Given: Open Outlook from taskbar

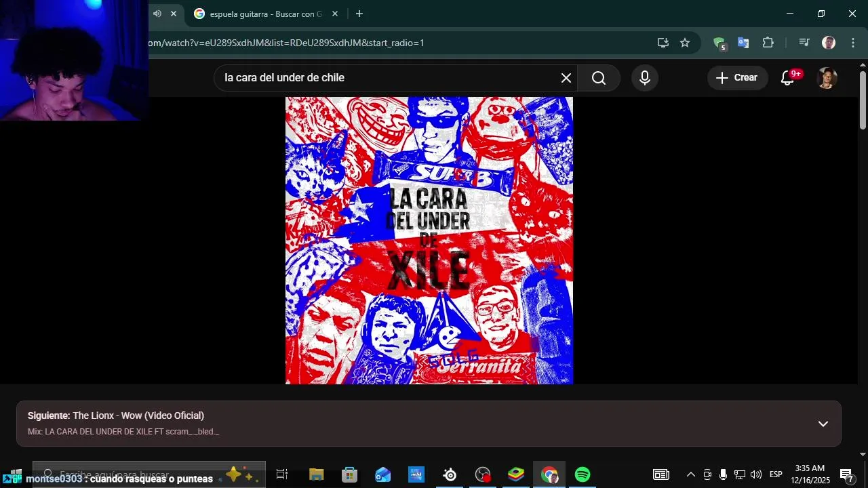Looking at the screenshot, I should 382,474.
